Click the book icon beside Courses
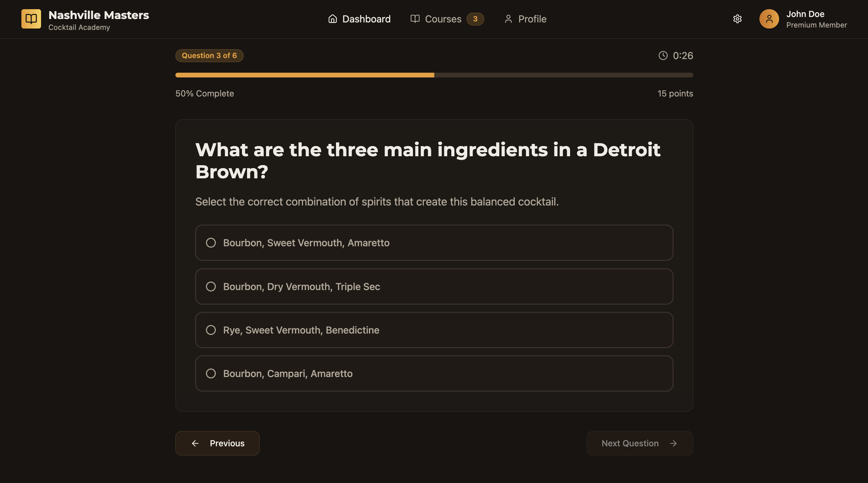 [x=415, y=19]
